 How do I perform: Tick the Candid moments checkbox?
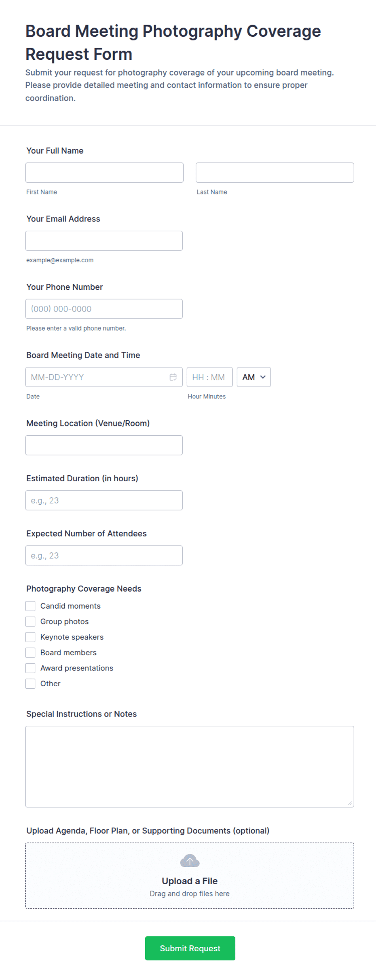30,606
